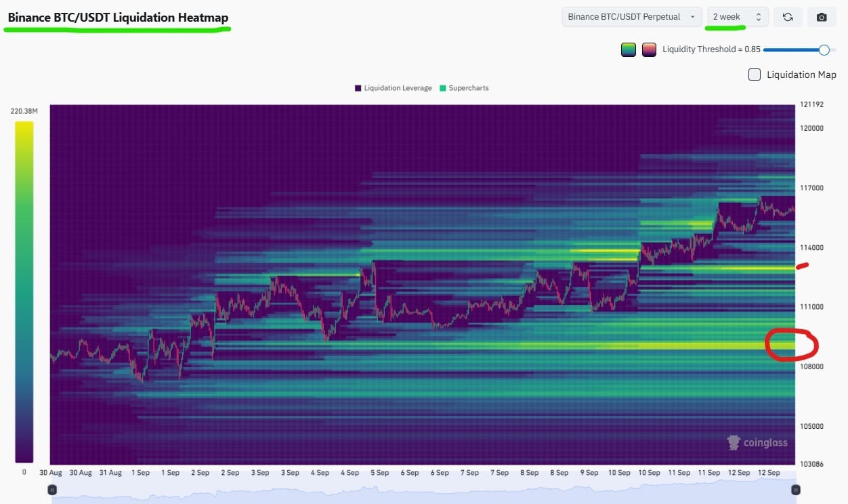This screenshot has height=504, width=848.
Task: Click the 121192 price axis label
Action: click(x=811, y=104)
